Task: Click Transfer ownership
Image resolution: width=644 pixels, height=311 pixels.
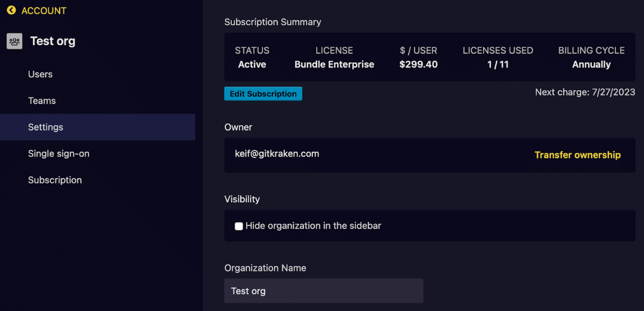Action: pyautogui.click(x=577, y=155)
